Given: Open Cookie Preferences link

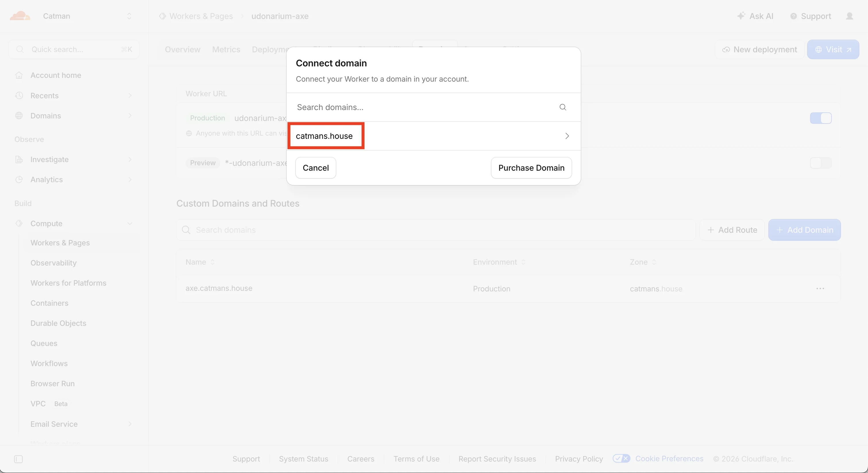Looking at the screenshot, I should (x=670, y=459).
